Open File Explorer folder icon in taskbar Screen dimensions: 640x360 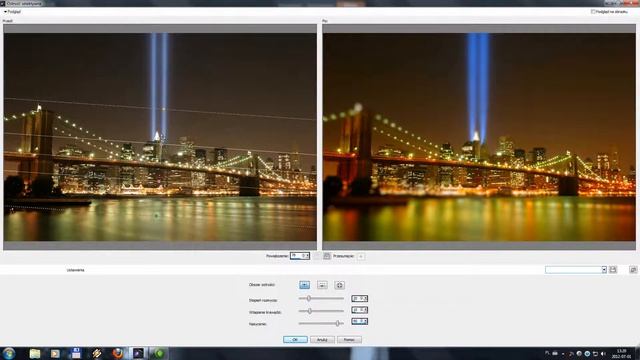tap(35, 353)
